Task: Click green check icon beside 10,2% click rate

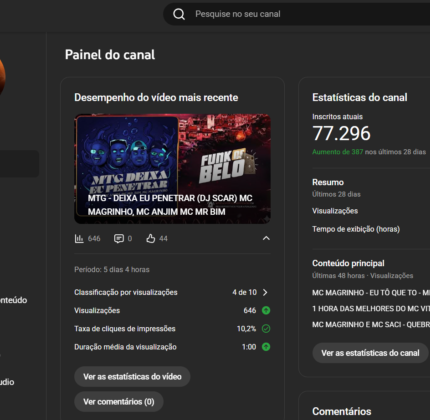Action: pyautogui.click(x=266, y=329)
